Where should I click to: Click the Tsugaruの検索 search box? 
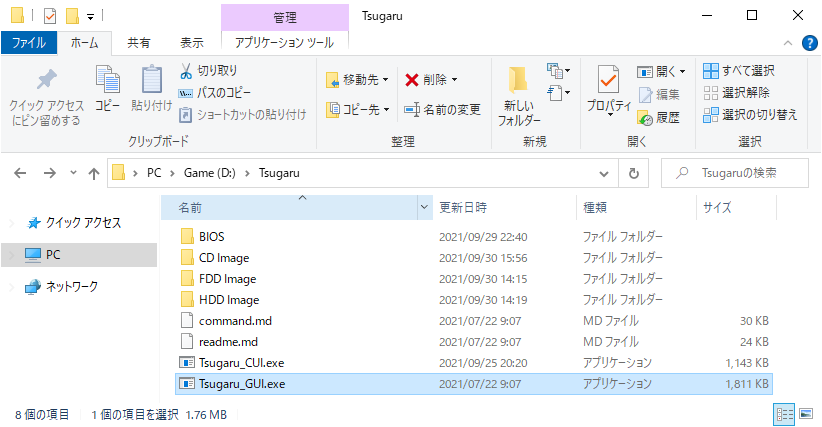735,173
